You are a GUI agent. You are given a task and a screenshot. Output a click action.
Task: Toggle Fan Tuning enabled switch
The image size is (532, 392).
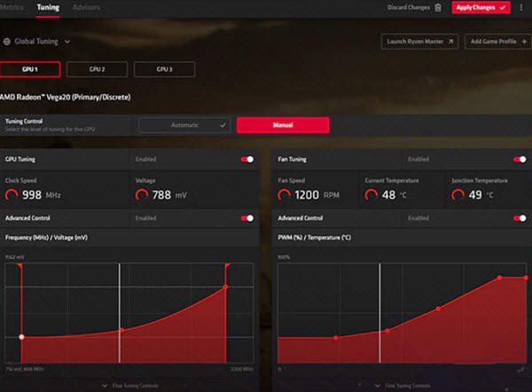pyautogui.click(x=520, y=159)
